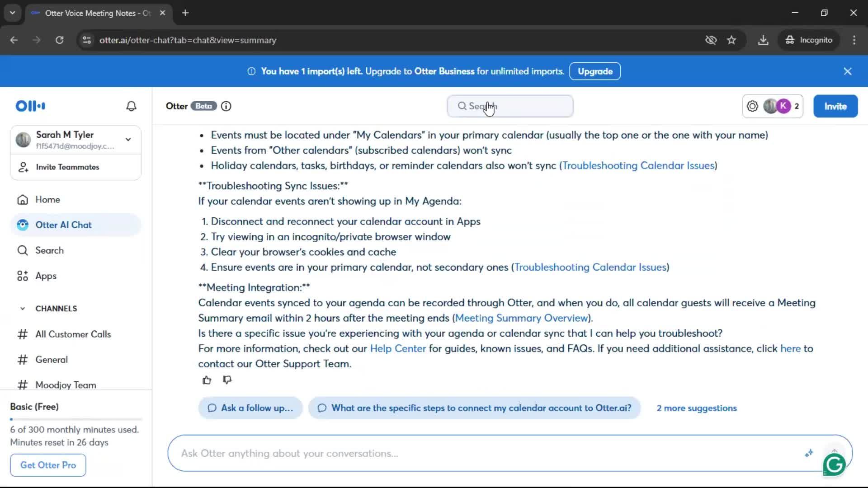Open Search in the sidebar
The height and width of the screenshot is (488, 868).
point(75,250)
